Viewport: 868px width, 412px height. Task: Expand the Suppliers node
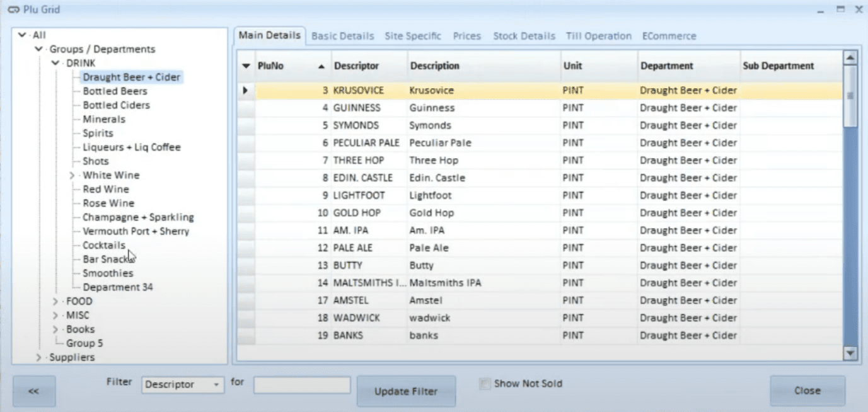coord(38,357)
